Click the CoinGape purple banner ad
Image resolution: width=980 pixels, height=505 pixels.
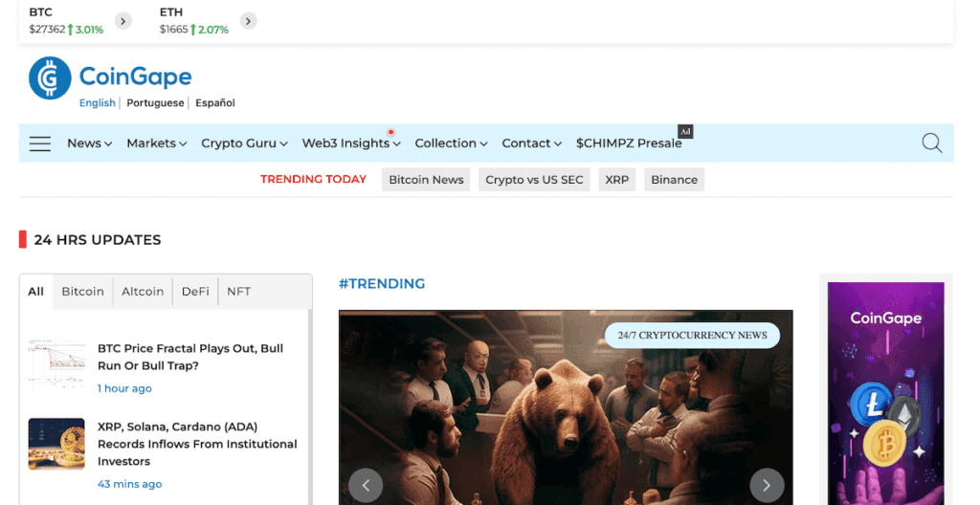885,392
